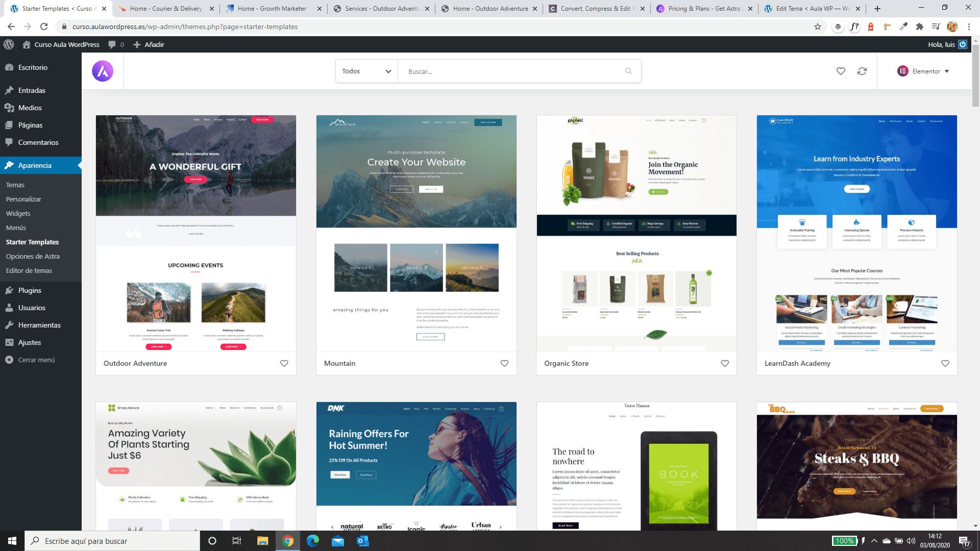Favorite the Organic Store template
Image resolution: width=980 pixels, height=551 pixels.
tap(725, 363)
